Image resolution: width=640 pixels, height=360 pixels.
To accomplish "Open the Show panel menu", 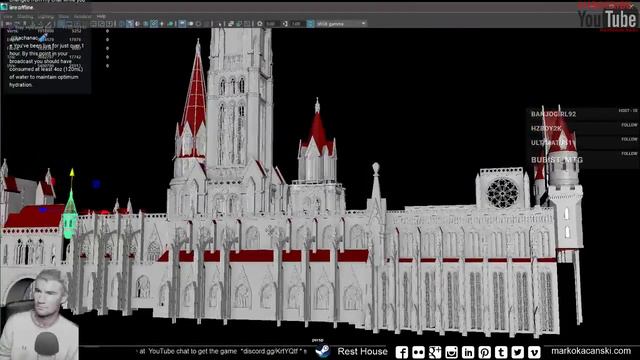I will point(64,17).
